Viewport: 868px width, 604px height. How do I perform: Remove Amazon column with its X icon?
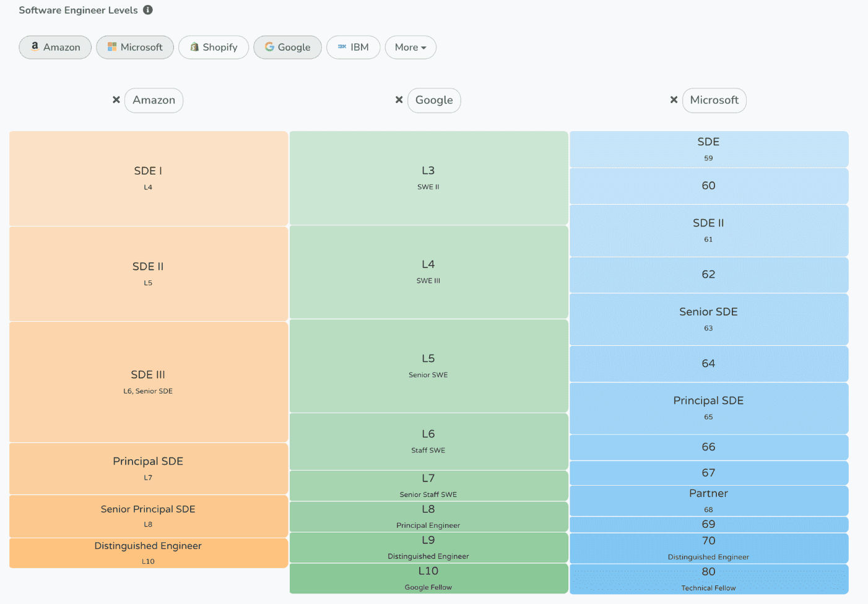tap(116, 100)
